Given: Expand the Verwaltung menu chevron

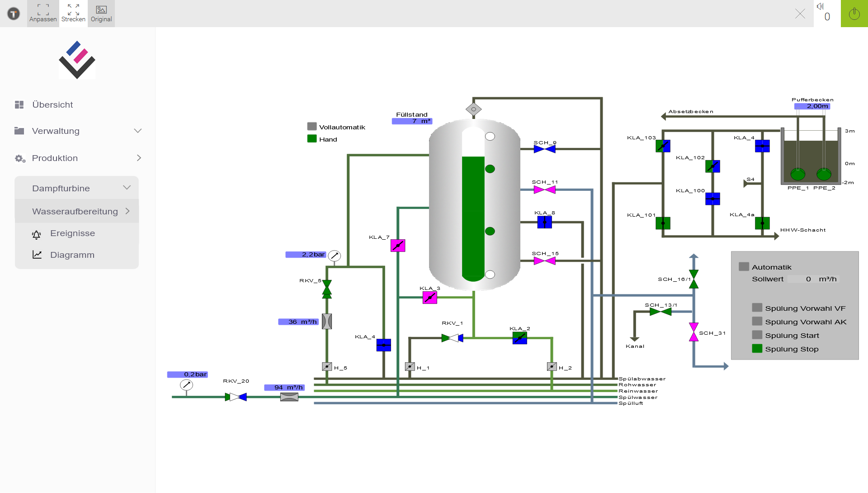Looking at the screenshot, I should coord(138,131).
